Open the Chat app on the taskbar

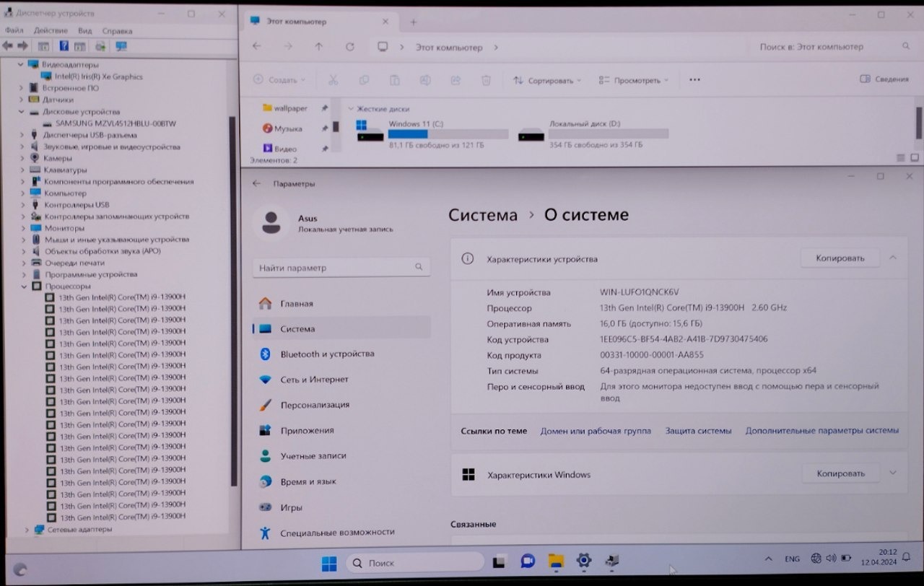tap(527, 561)
